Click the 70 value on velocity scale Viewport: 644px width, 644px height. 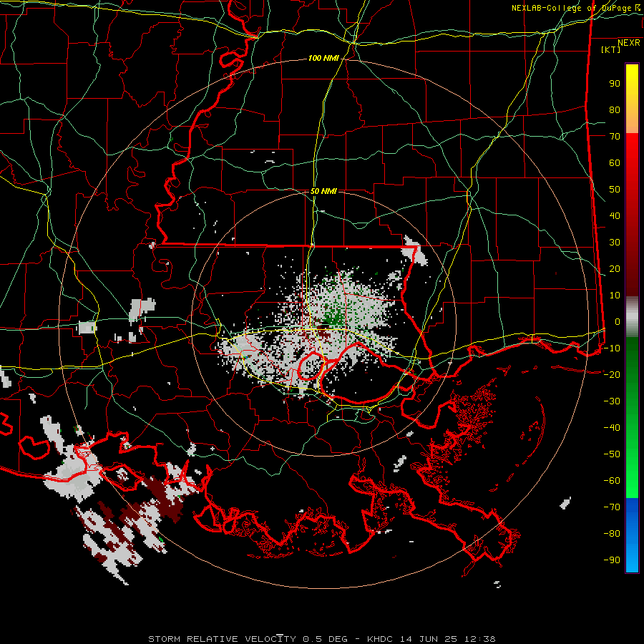pyautogui.click(x=615, y=137)
